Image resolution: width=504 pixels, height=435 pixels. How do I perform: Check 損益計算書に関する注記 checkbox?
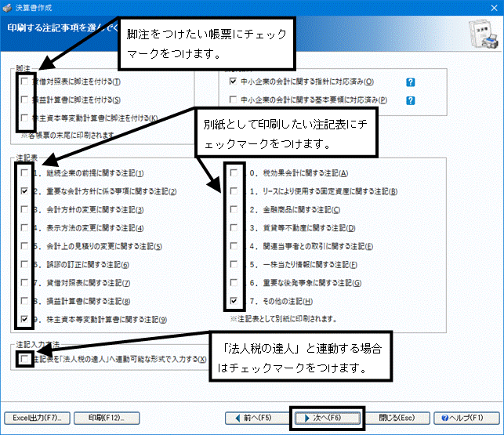(x=24, y=301)
